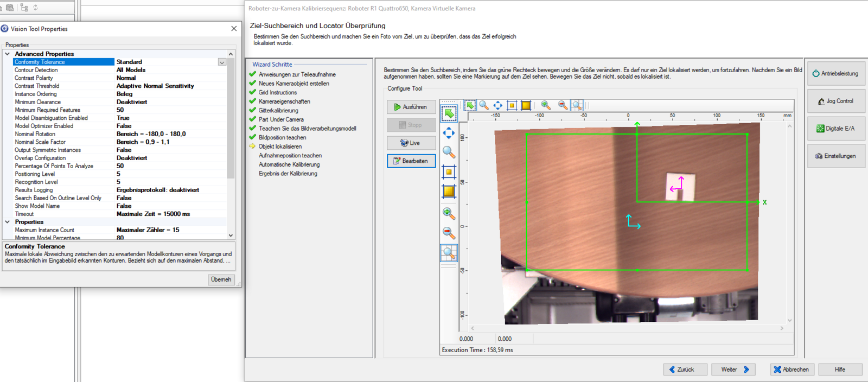Image resolution: width=868 pixels, height=382 pixels.
Task: Select the Objekt lokalisieren wizard step
Action: pos(280,147)
